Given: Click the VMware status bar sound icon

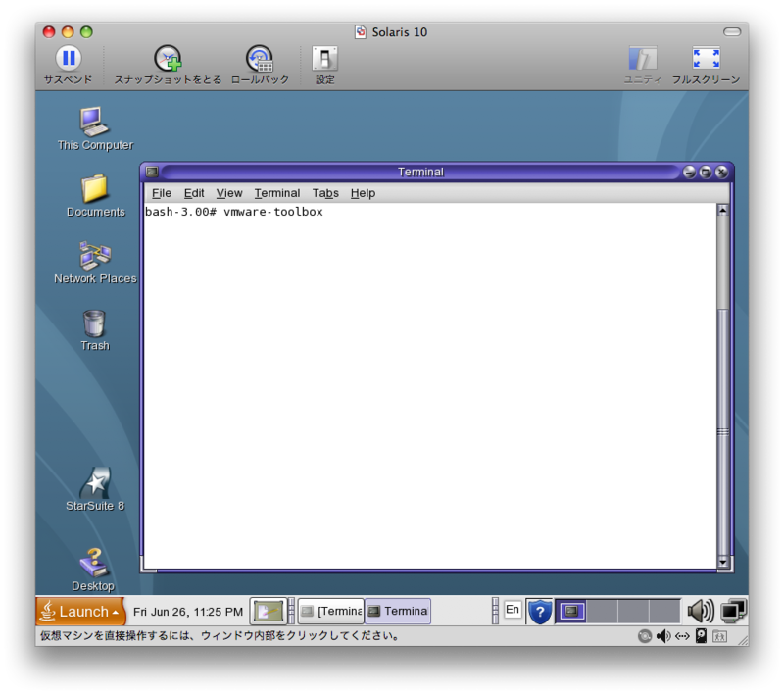Looking at the screenshot, I should [x=663, y=636].
